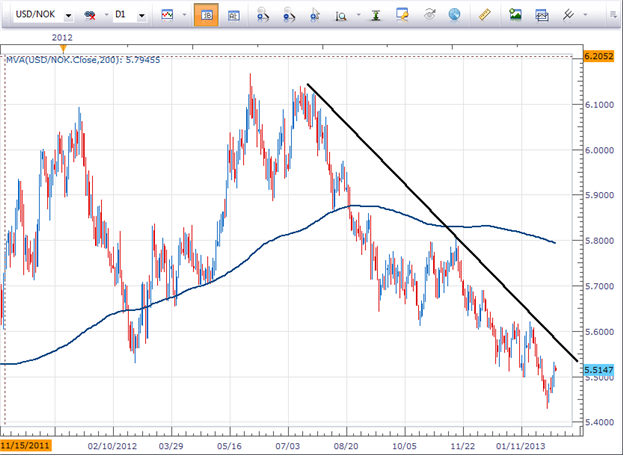
Task: Click the 5.6000 price axis label
Action: 599,331
